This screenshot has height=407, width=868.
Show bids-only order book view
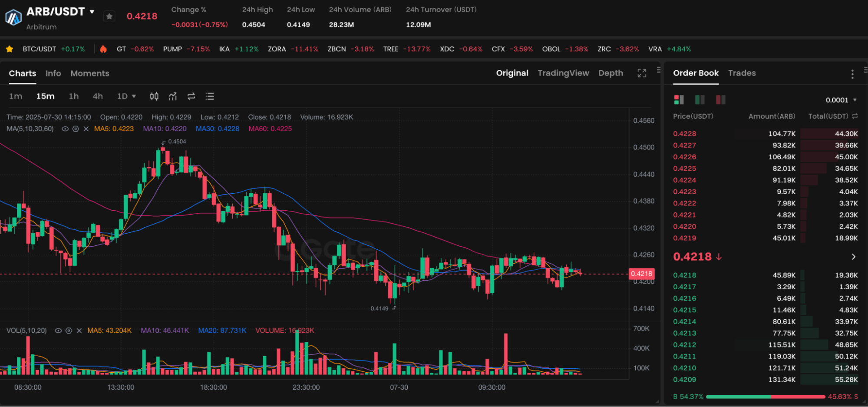coord(700,100)
